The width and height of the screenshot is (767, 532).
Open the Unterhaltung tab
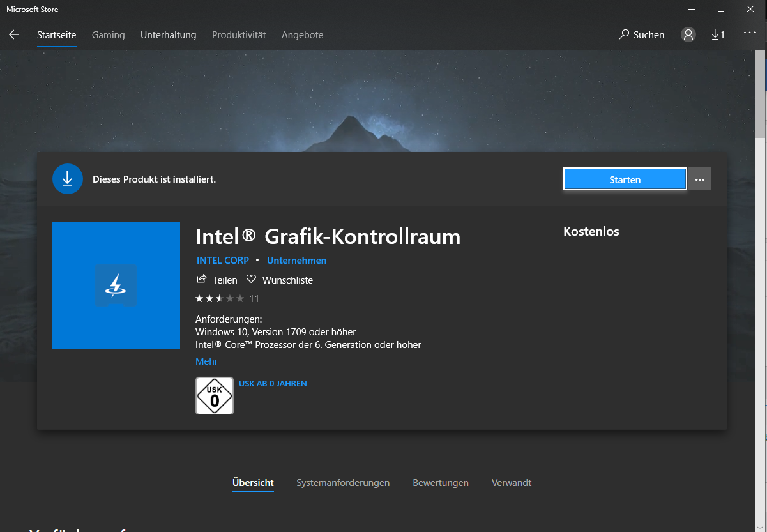(x=169, y=35)
